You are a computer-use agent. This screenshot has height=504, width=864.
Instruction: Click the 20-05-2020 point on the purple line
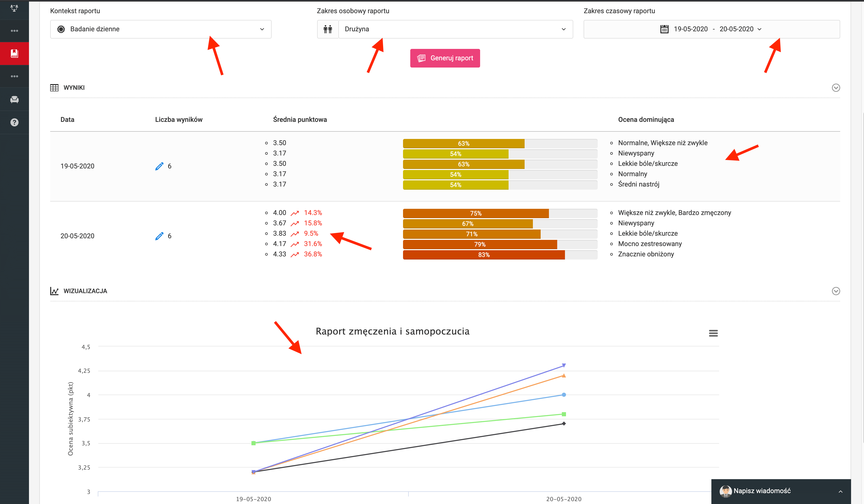pos(564,366)
